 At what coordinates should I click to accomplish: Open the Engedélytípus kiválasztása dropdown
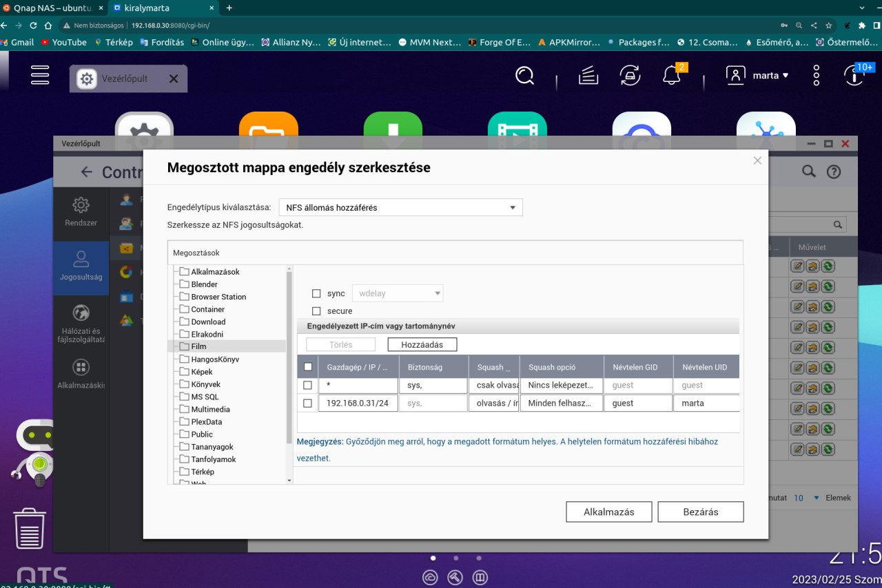(x=400, y=207)
